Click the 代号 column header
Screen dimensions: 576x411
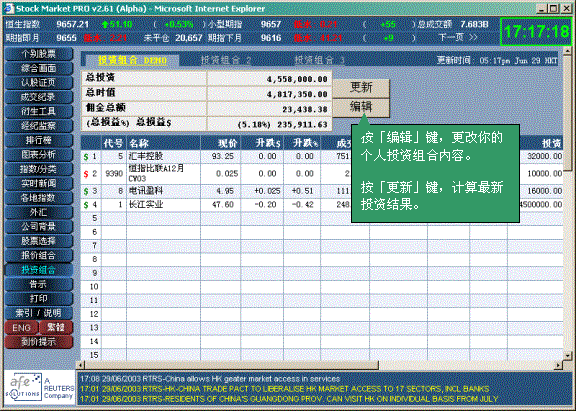(x=114, y=143)
